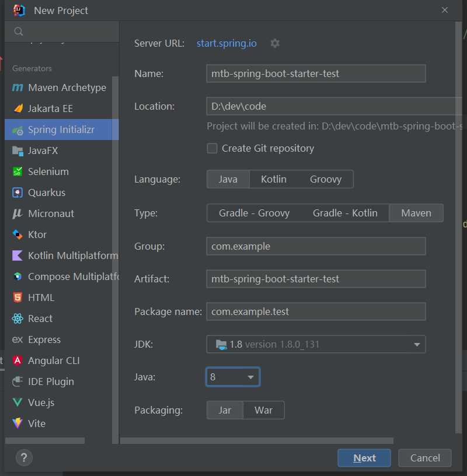Select Vue.js list entry text
467x476 pixels.
point(41,402)
